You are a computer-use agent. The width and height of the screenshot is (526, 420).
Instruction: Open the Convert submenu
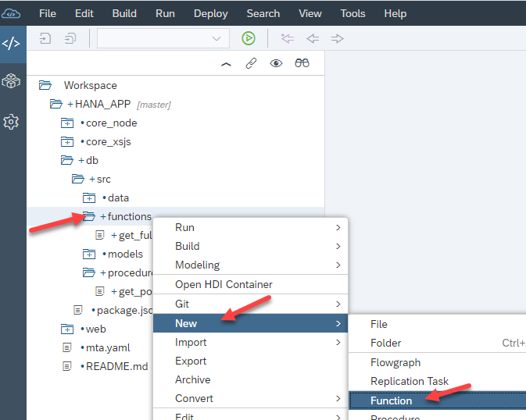tap(250, 398)
